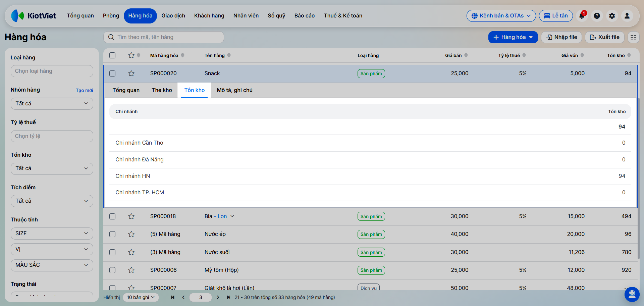Click the page number field

(201, 297)
